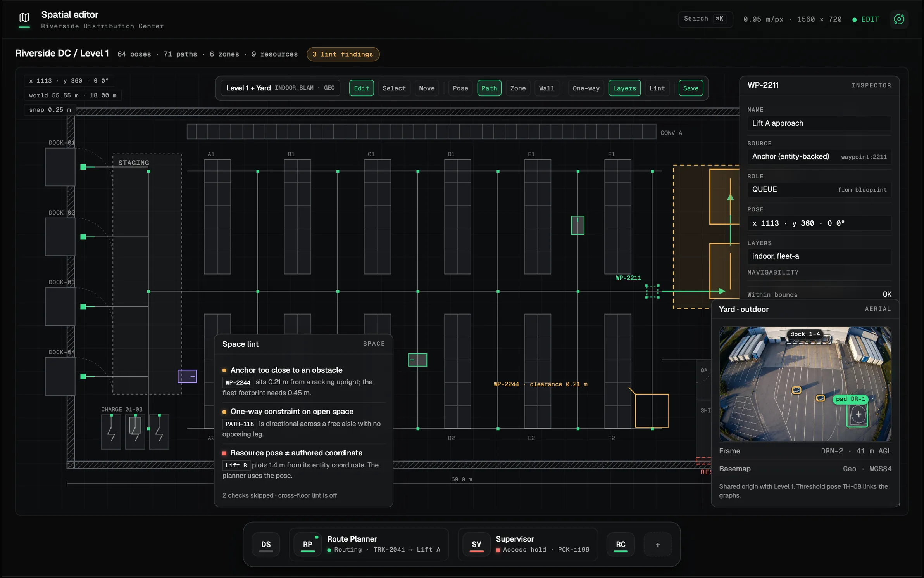The width and height of the screenshot is (924, 578).
Task: Toggle the One-way tool
Action: point(586,88)
